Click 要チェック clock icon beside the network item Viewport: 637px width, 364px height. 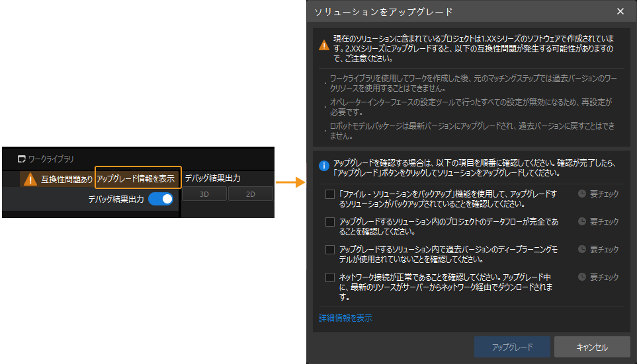click(x=581, y=277)
